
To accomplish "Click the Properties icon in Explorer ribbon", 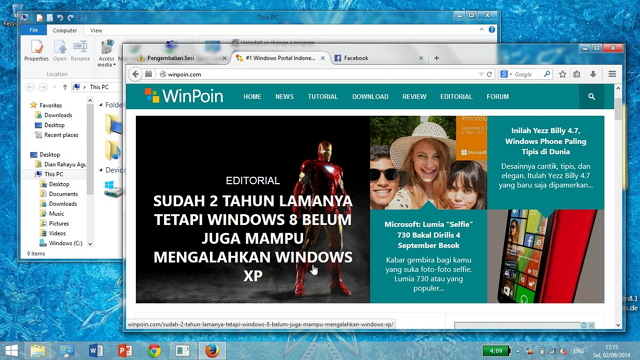I will pyautogui.click(x=36, y=50).
